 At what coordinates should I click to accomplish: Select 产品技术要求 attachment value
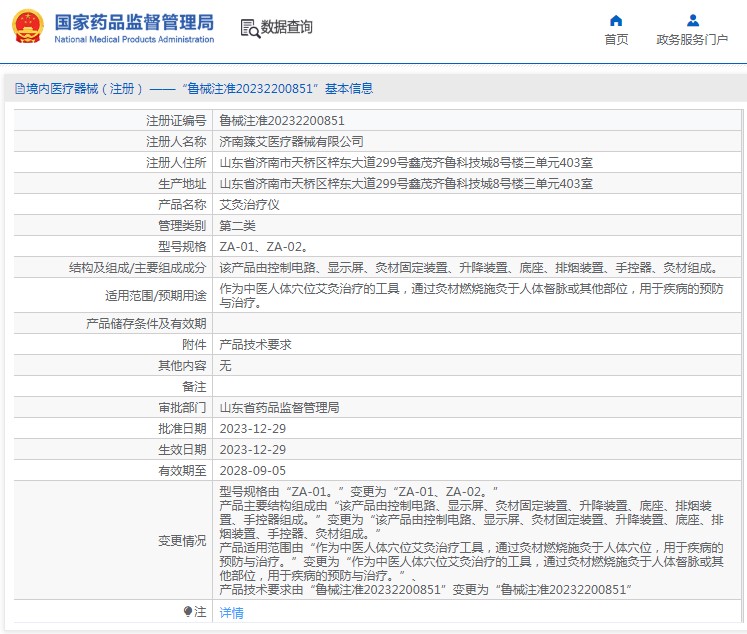click(x=255, y=344)
